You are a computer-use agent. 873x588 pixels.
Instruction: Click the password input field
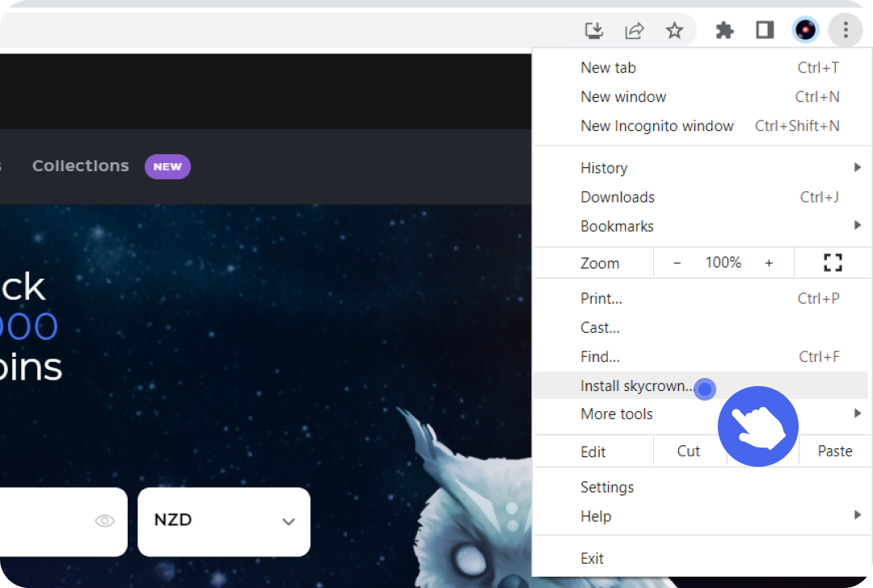tap(64, 522)
